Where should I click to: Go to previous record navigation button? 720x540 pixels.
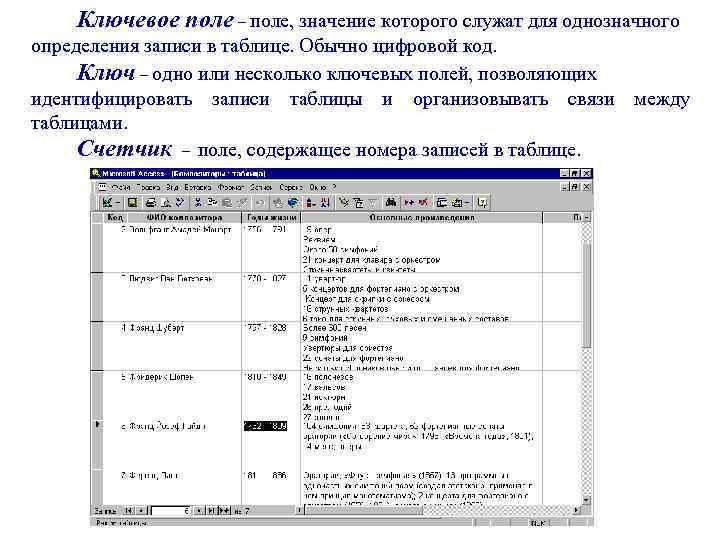tap(142, 510)
